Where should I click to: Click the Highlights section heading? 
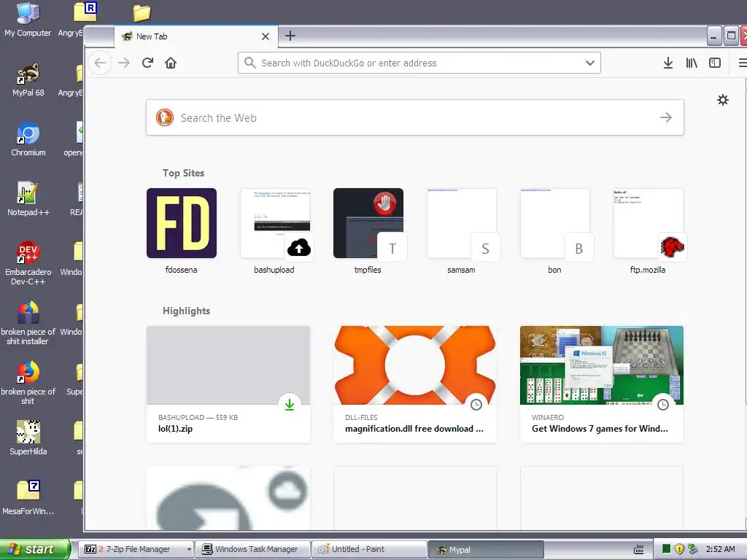(x=186, y=311)
